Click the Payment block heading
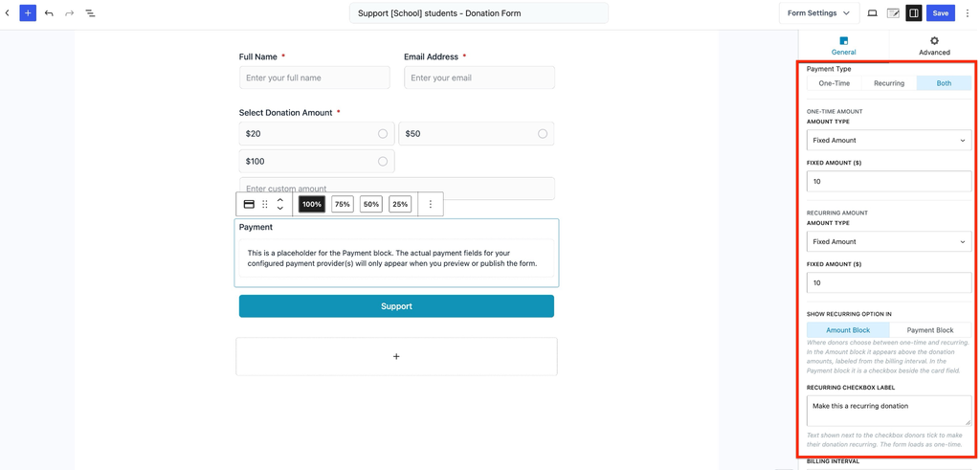Image resolution: width=980 pixels, height=470 pixels. [256, 227]
